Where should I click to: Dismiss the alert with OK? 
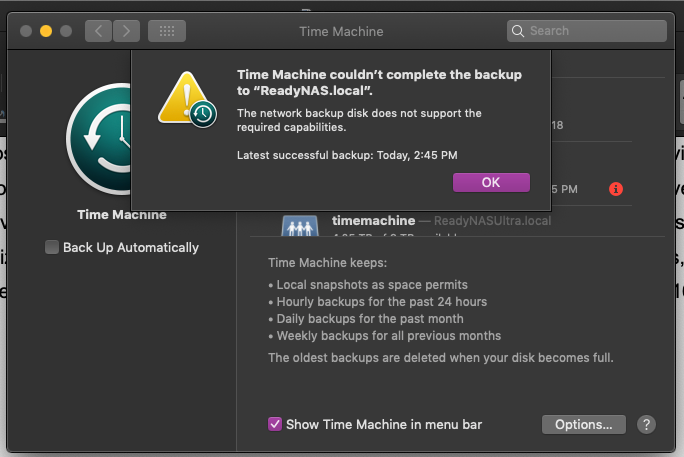coord(490,182)
